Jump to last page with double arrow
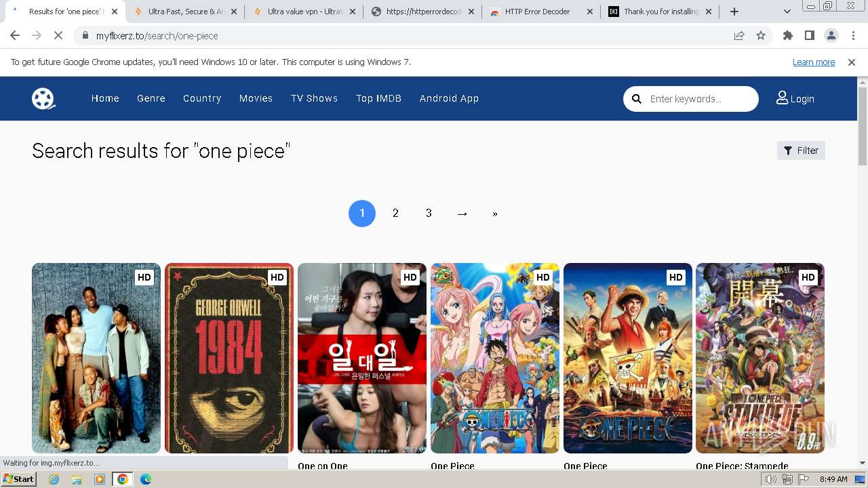Viewport: 868px width, 488px height. tap(495, 213)
